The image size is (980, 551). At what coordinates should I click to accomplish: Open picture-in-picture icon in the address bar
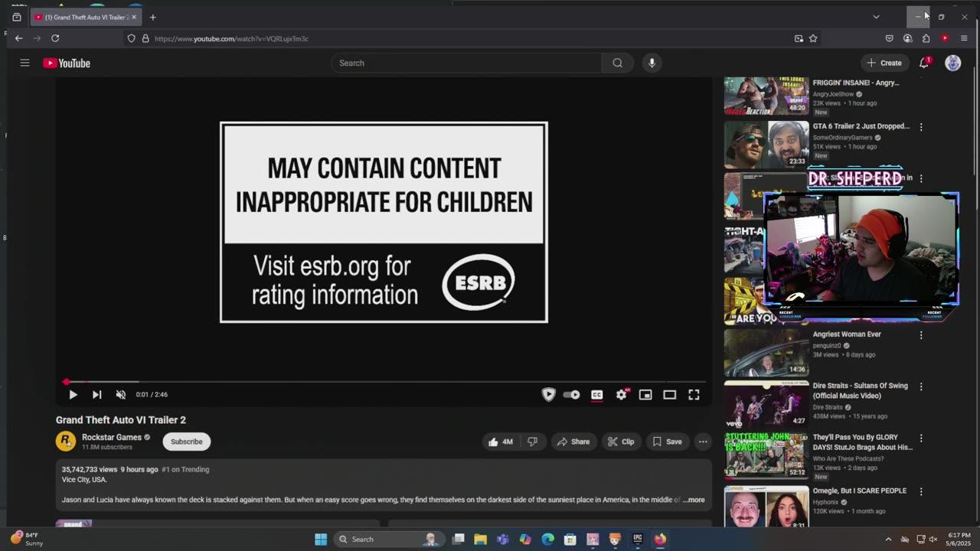tap(799, 38)
